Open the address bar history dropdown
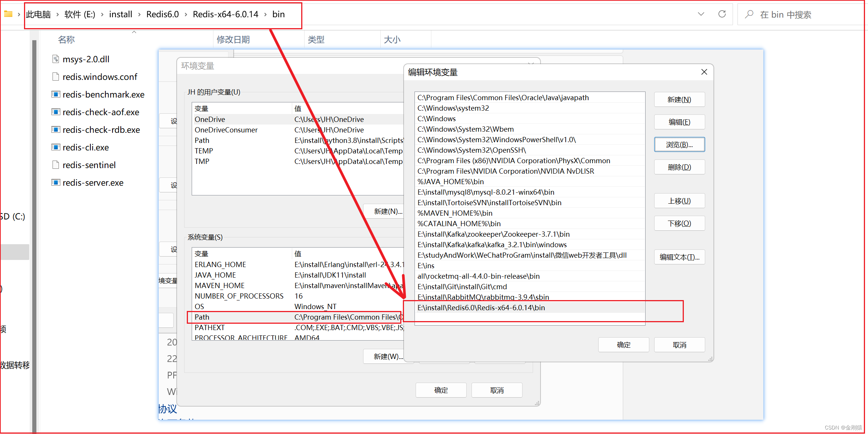The height and width of the screenshot is (434, 868). tap(701, 14)
